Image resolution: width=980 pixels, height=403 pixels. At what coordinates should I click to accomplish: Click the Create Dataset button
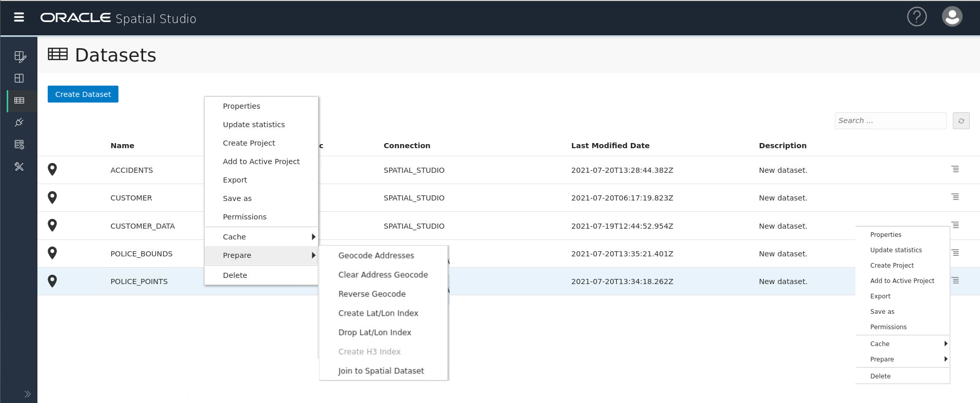coord(83,94)
